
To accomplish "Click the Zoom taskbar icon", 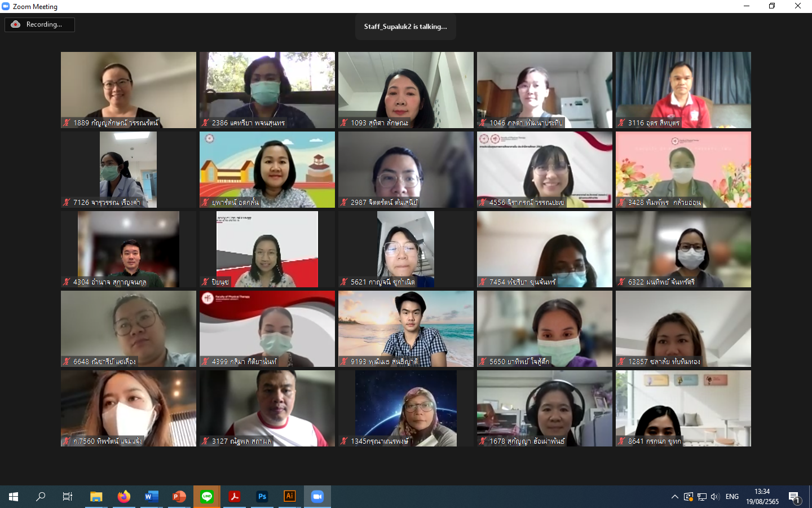I will pos(317,497).
